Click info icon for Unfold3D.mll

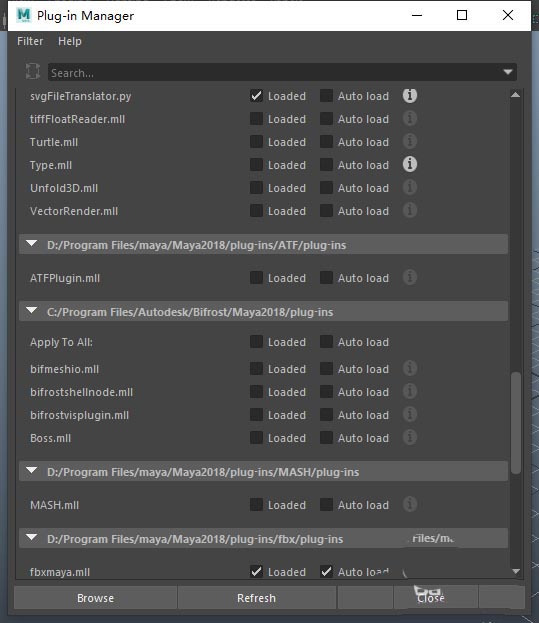[x=410, y=188]
